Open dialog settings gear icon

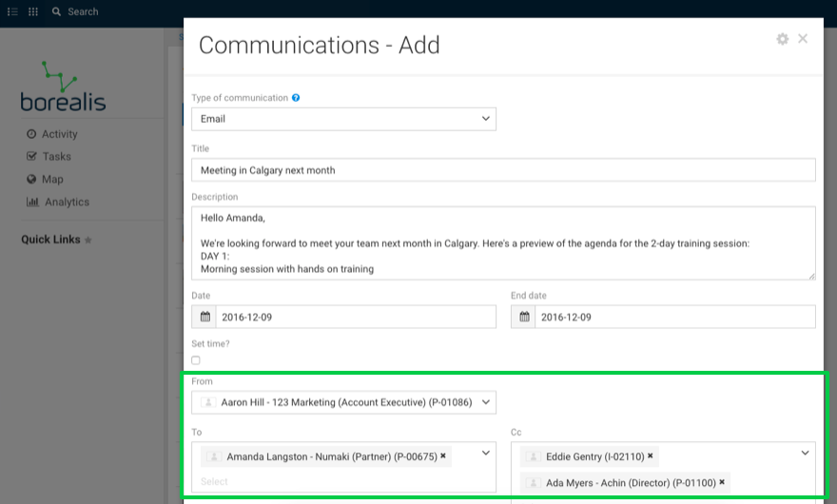[x=783, y=39]
